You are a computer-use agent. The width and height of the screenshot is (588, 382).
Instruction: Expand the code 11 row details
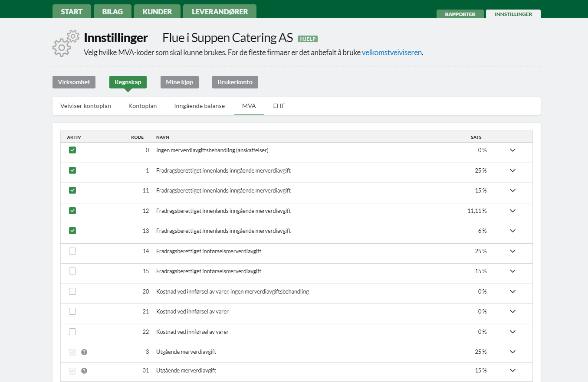[x=512, y=190]
